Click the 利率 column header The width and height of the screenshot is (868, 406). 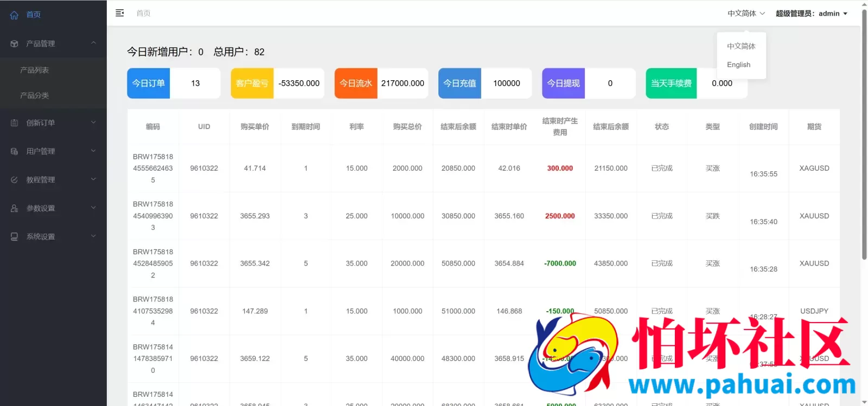point(356,127)
